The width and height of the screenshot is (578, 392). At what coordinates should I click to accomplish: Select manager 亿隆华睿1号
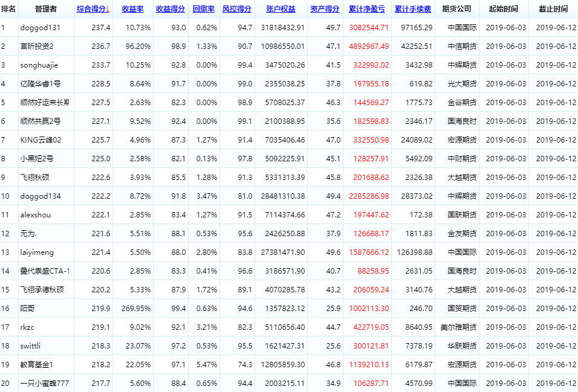pyautogui.click(x=41, y=84)
